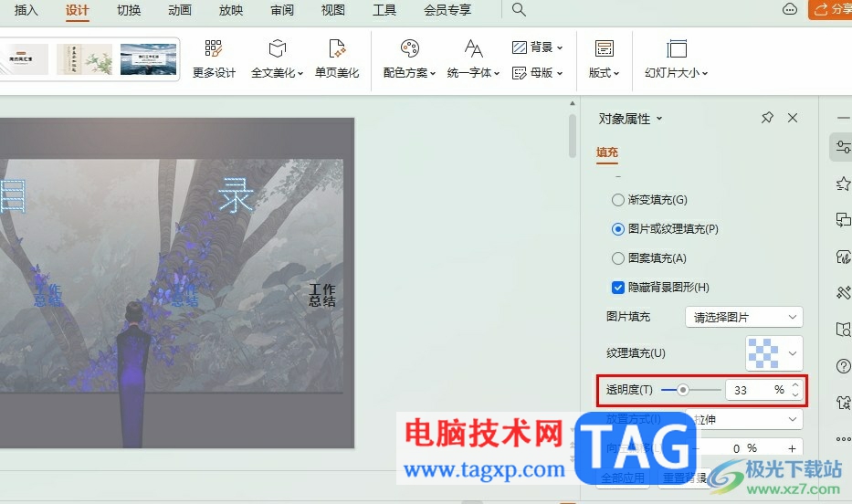The height and width of the screenshot is (504, 852).
Task: Click the book search icon in right sidebar
Action: (x=843, y=329)
